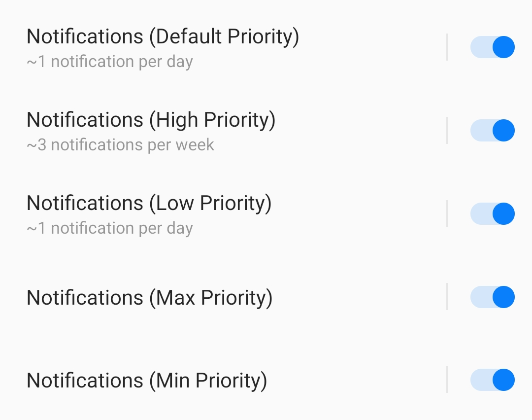The height and width of the screenshot is (420, 532).
Task: Switch off Notifications (Min Priority)
Action: tap(492, 380)
